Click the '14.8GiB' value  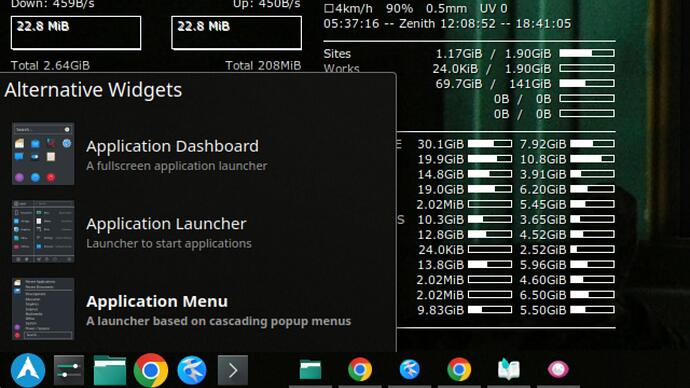click(440, 174)
